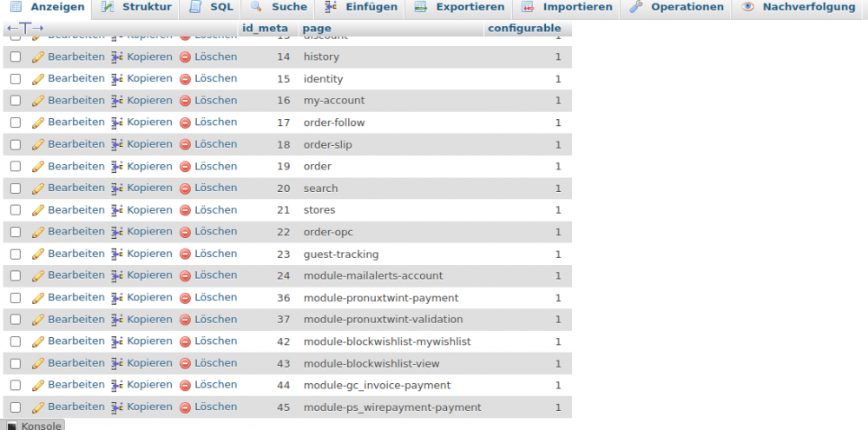Click the pencil icon in the guest-tracking row
The width and height of the screenshot is (868, 430).
(x=37, y=255)
